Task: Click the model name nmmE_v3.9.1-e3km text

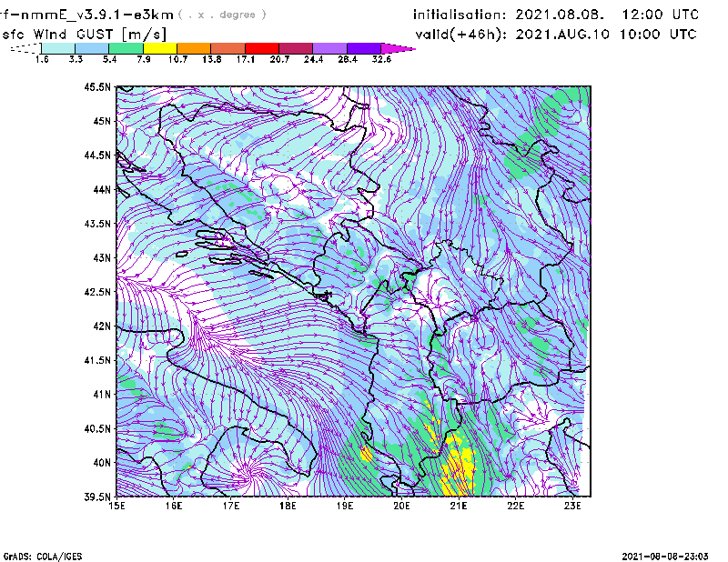Action: tap(97, 15)
